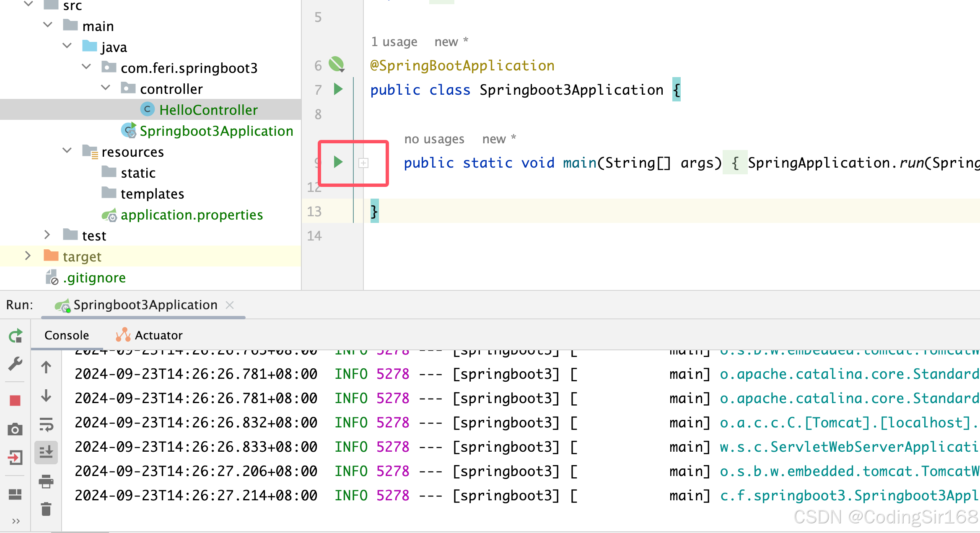Expand the folded main method body

click(x=363, y=163)
